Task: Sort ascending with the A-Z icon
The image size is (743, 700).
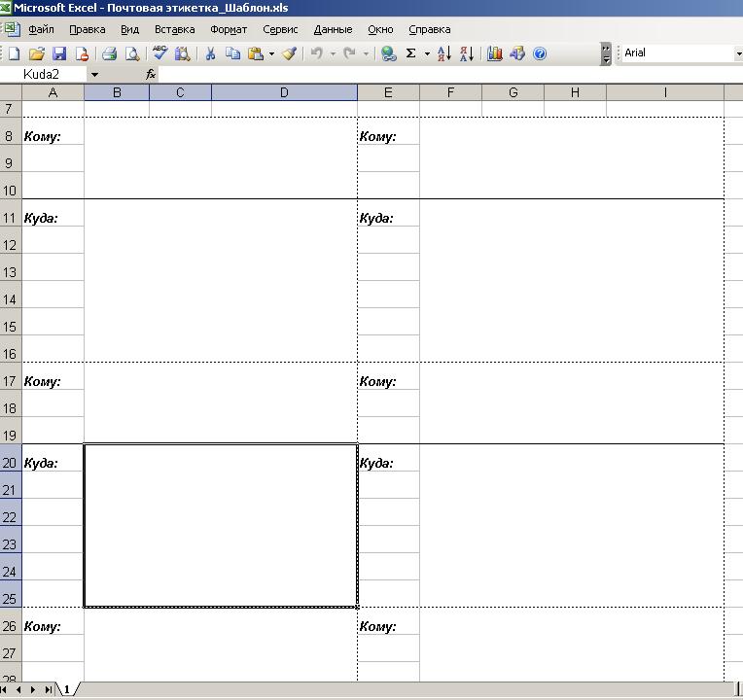Action: pos(443,54)
